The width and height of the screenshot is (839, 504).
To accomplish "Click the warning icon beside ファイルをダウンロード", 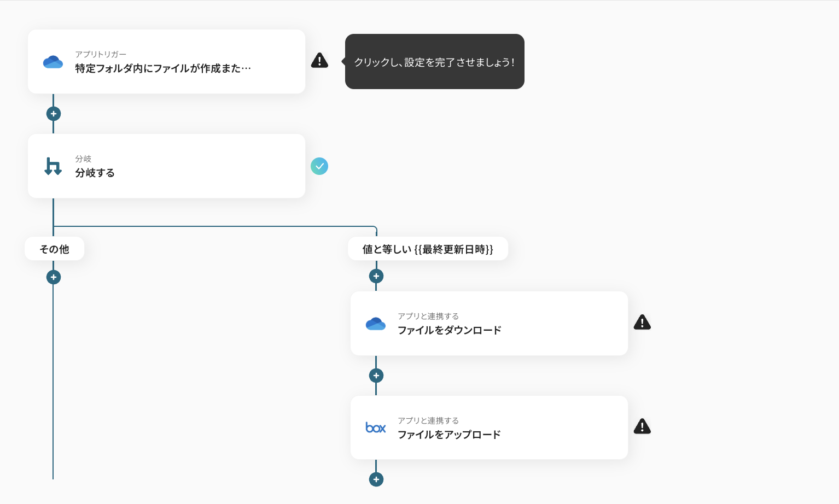I will (642, 322).
